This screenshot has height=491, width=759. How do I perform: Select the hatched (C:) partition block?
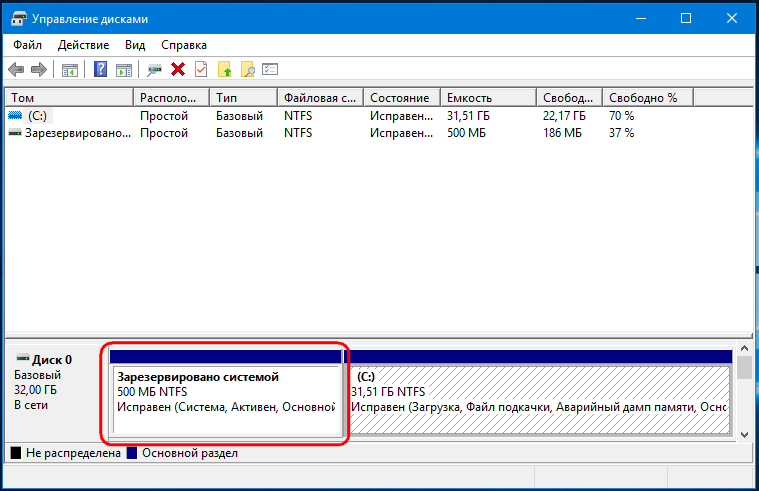pos(538,392)
